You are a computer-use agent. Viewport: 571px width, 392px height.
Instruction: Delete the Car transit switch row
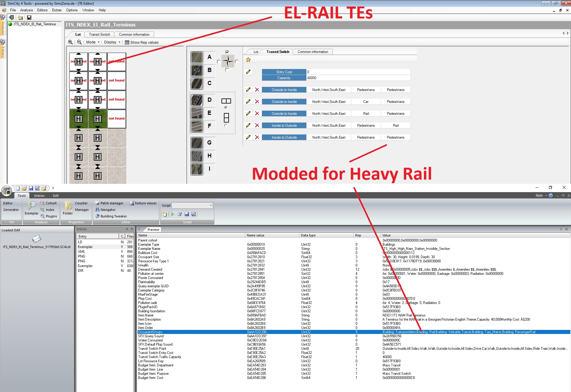tap(257, 101)
